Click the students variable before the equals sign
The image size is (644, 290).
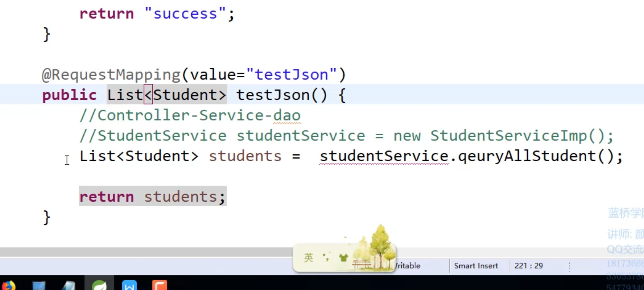pos(245,156)
